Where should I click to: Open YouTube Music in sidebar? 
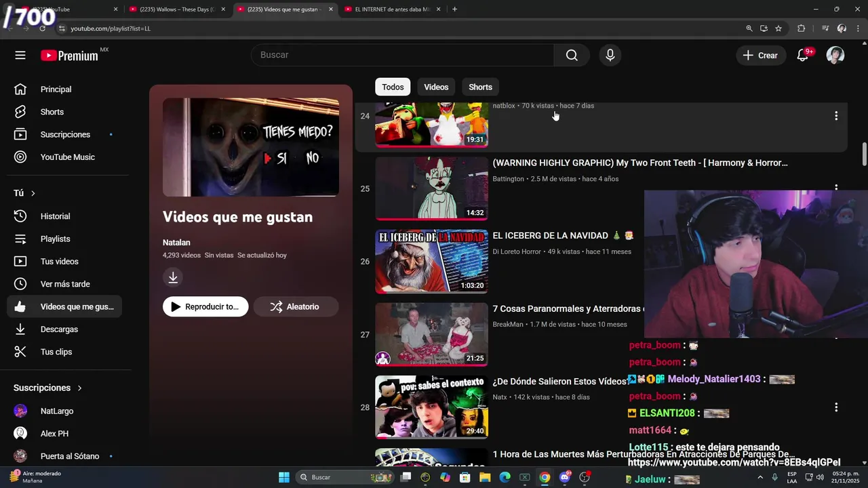(x=64, y=157)
